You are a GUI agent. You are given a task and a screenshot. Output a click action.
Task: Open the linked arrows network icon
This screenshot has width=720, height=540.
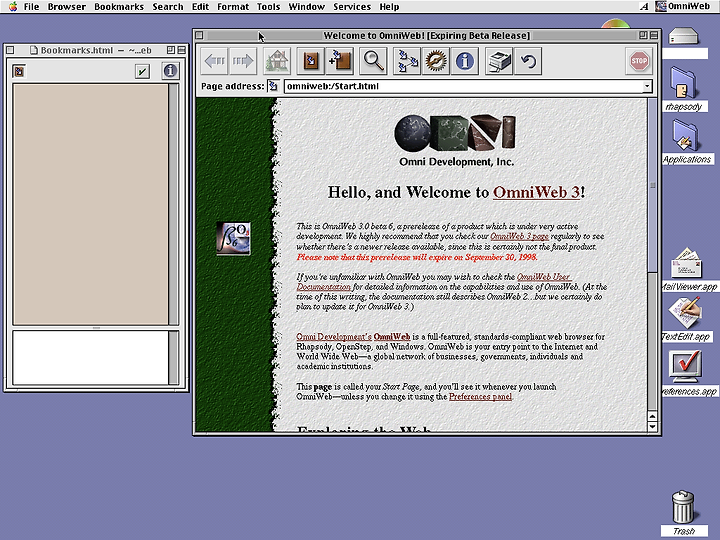coord(407,61)
